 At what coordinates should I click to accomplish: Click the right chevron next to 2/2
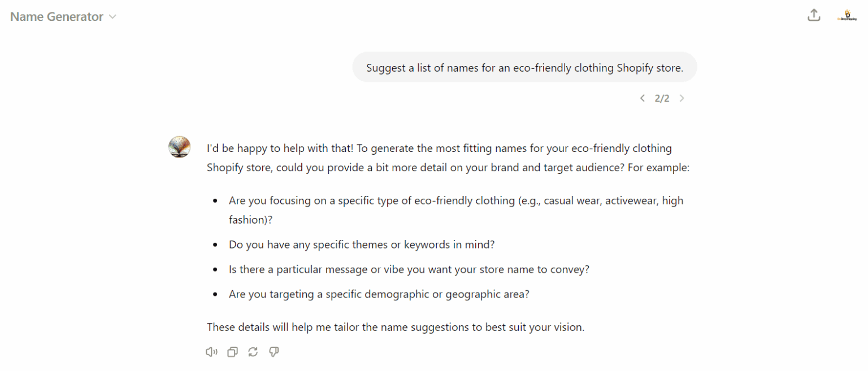coord(682,98)
